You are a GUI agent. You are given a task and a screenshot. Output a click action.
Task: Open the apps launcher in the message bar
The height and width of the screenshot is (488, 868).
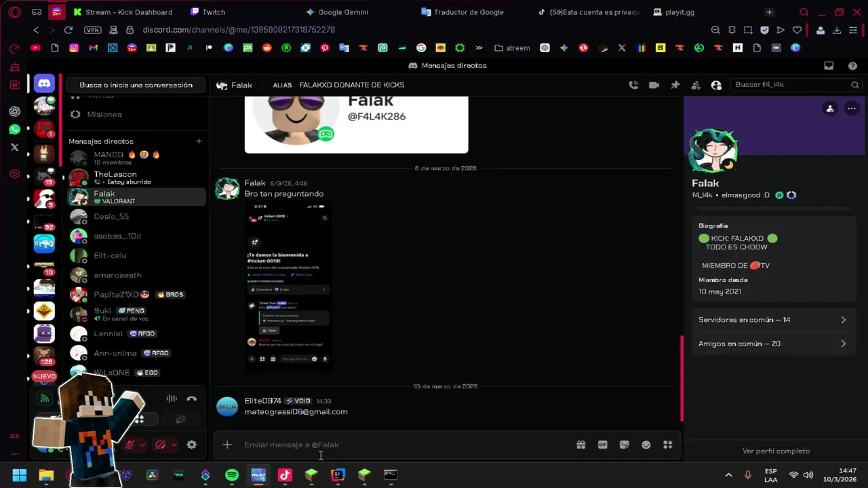[x=668, y=445]
